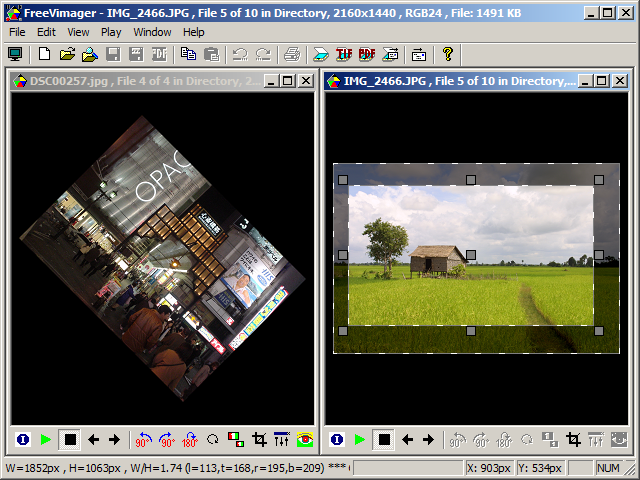The width and height of the screenshot is (640, 480).
Task: Click the top-center crop selection handle
Action: (471, 180)
